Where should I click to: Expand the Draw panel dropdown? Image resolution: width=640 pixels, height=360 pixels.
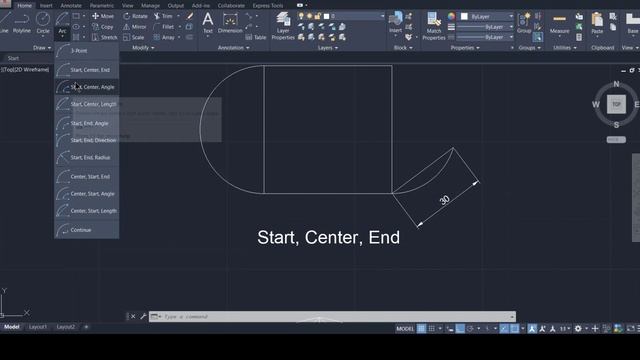tap(42, 48)
